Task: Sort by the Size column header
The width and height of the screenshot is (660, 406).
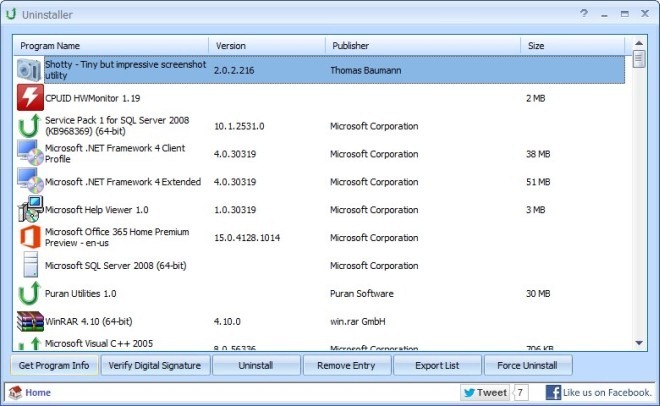Action: [x=572, y=45]
